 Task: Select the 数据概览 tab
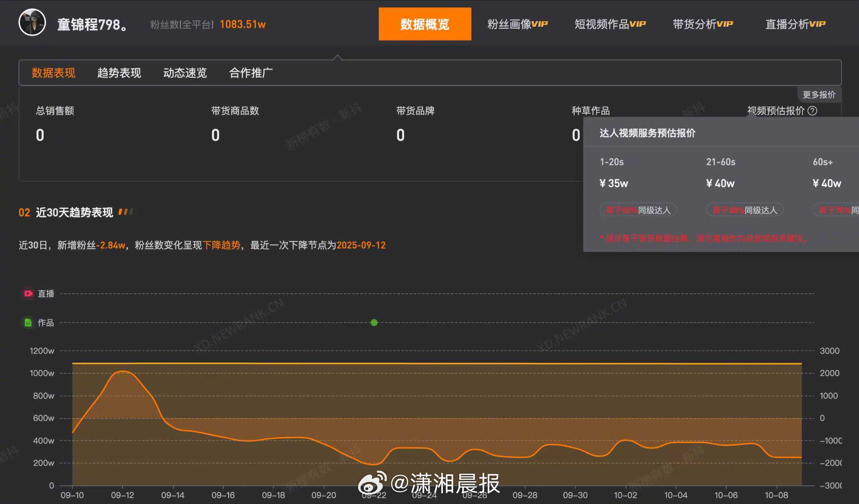click(425, 24)
